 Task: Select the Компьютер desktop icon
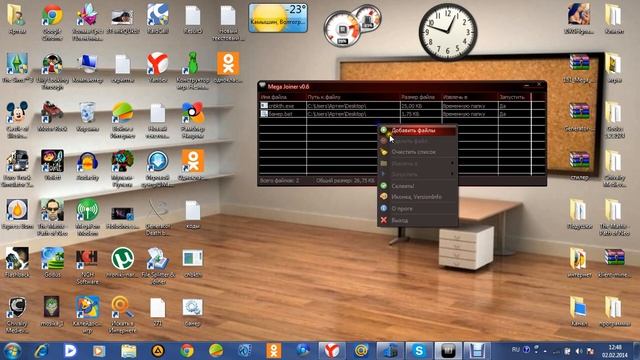click(x=87, y=68)
